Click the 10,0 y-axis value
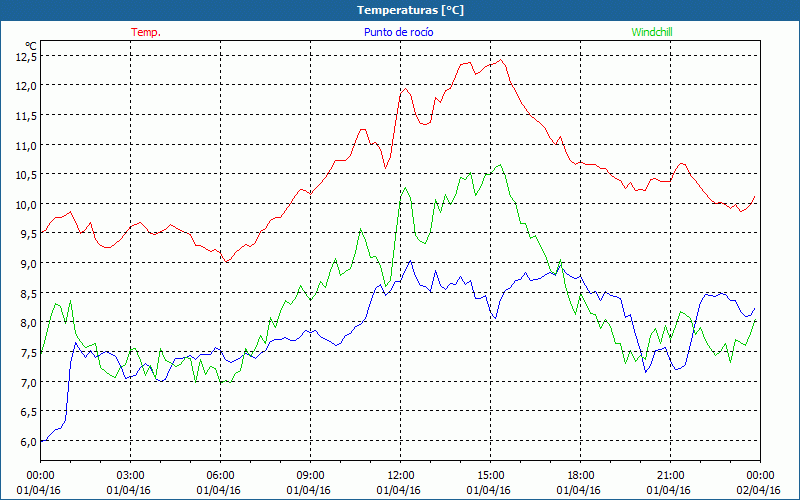The height and width of the screenshot is (500, 800). 26,205
